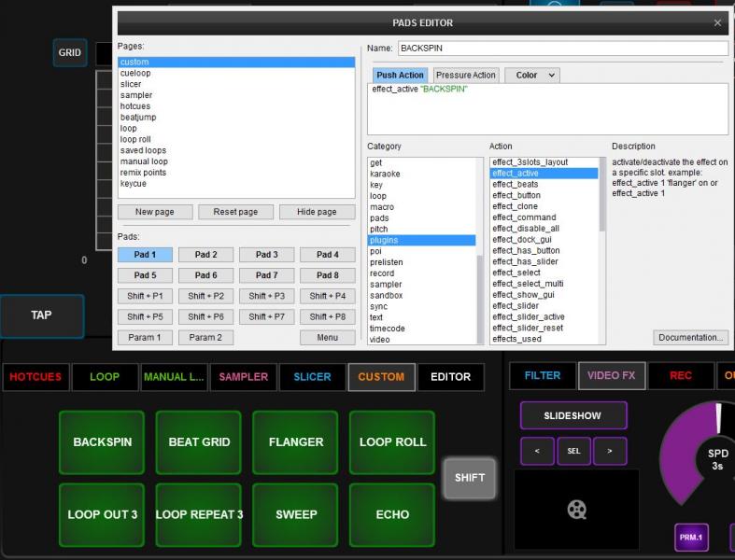Select previous slideshow with < button
This screenshot has width=735, height=560.
point(537,451)
